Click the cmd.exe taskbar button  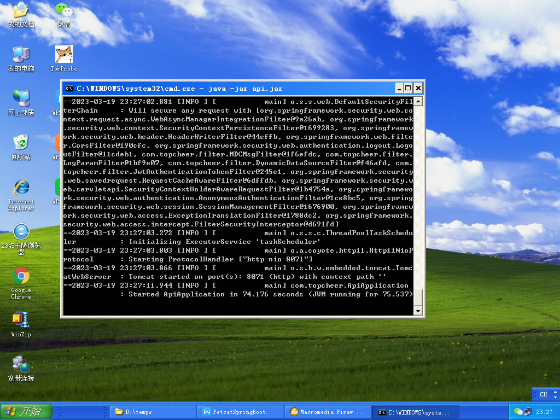416,412
